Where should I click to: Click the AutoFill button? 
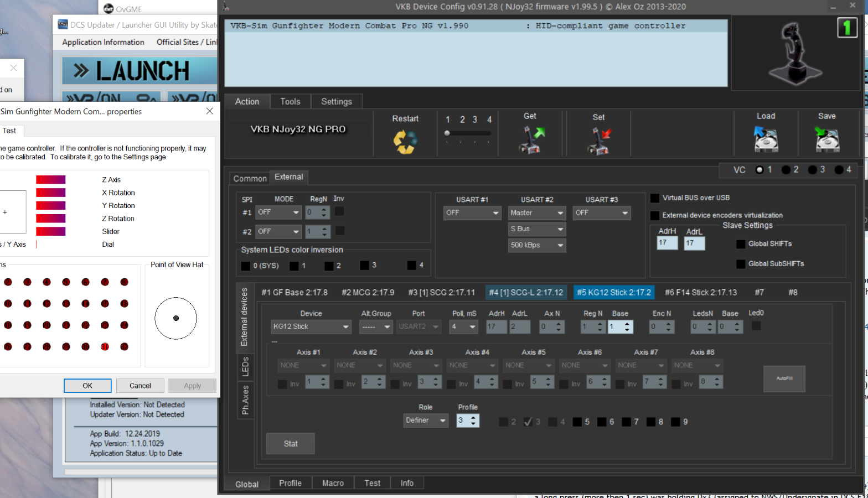point(784,378)
